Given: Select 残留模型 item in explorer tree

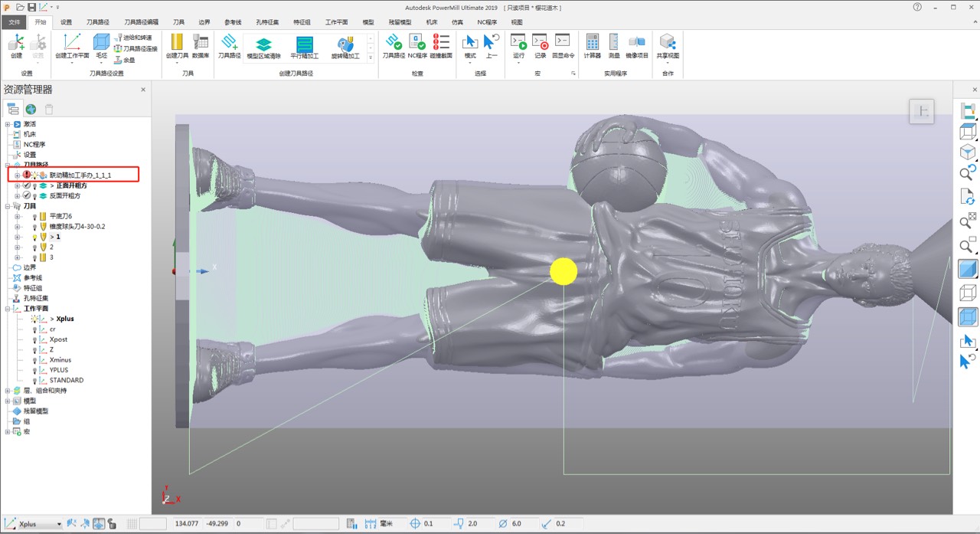Looking at the screenshot, I should (x=35, y=411).
